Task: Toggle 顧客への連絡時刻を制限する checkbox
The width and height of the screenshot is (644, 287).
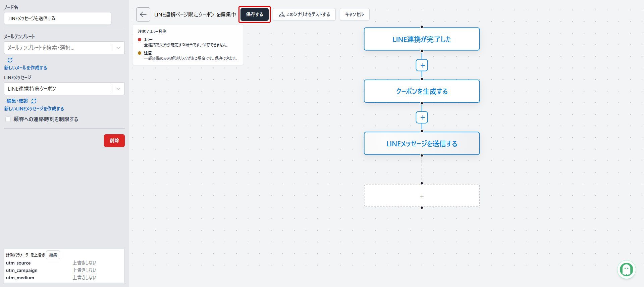Action: coord(8,119)
